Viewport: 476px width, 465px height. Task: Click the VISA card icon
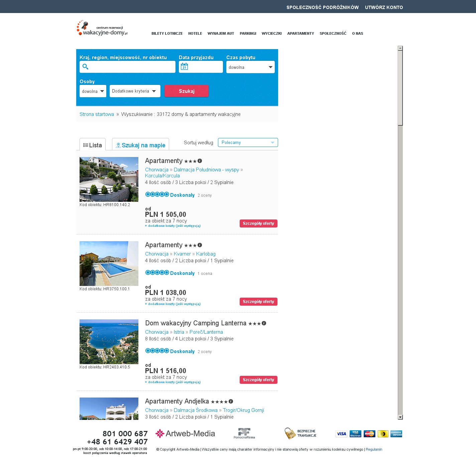[342, 434]
